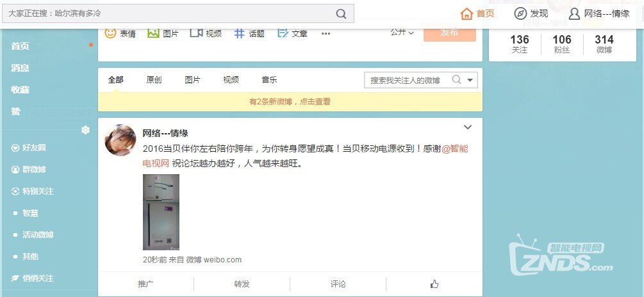Click the top search input field
The height and width of the screenshot is (297, 644).
tap(178, 13)
